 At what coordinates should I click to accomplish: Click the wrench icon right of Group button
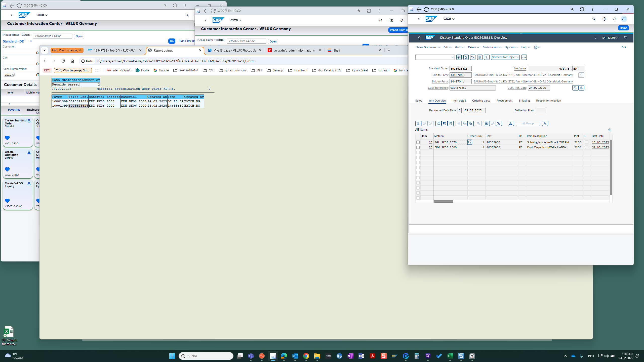pos(545,123)
